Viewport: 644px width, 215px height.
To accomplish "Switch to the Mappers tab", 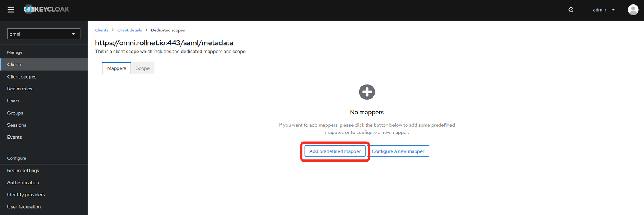I will pos(117,68).
